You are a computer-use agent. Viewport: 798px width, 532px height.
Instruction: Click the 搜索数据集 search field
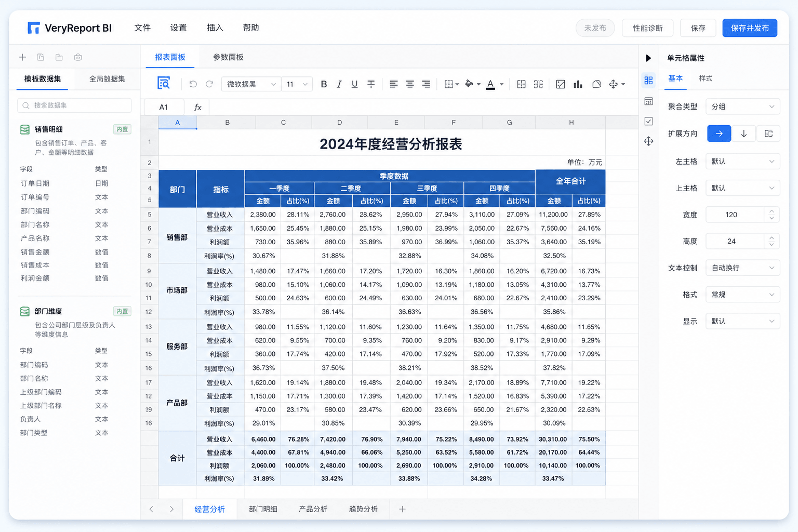tap(74, 105)
